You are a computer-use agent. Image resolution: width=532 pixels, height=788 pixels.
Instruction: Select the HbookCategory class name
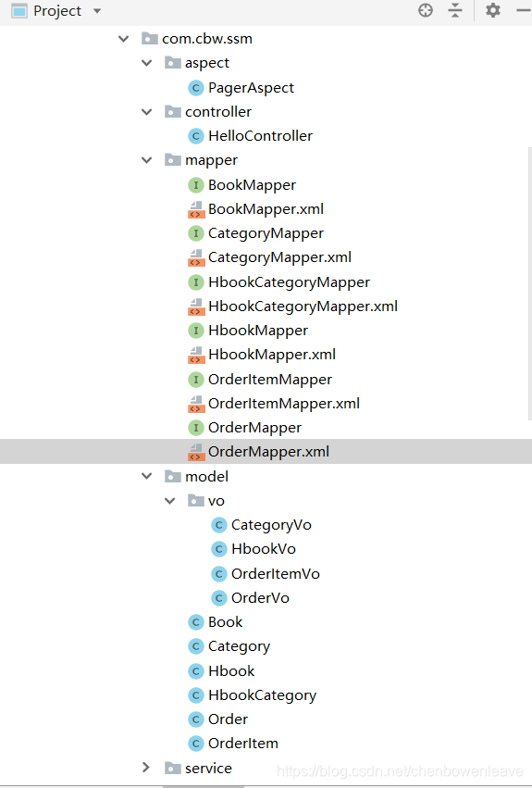tap(262, 695)
